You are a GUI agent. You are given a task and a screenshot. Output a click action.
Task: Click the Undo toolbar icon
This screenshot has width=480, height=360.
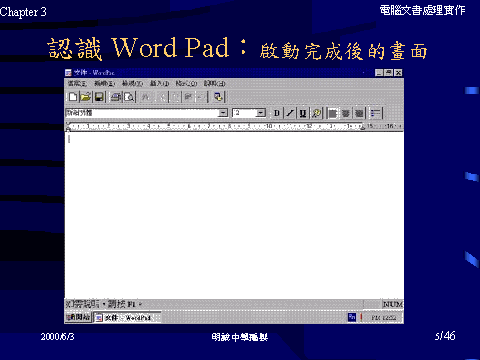(201, 97)
